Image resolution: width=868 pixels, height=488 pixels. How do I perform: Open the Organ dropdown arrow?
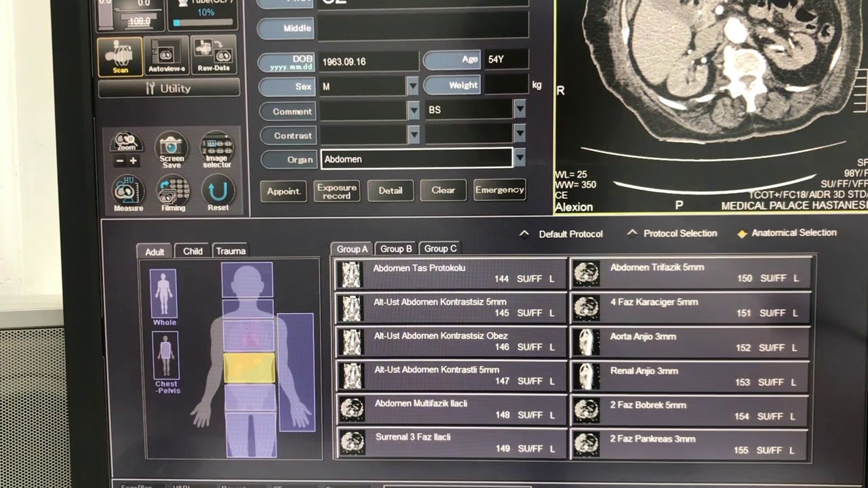coord(519,159)
